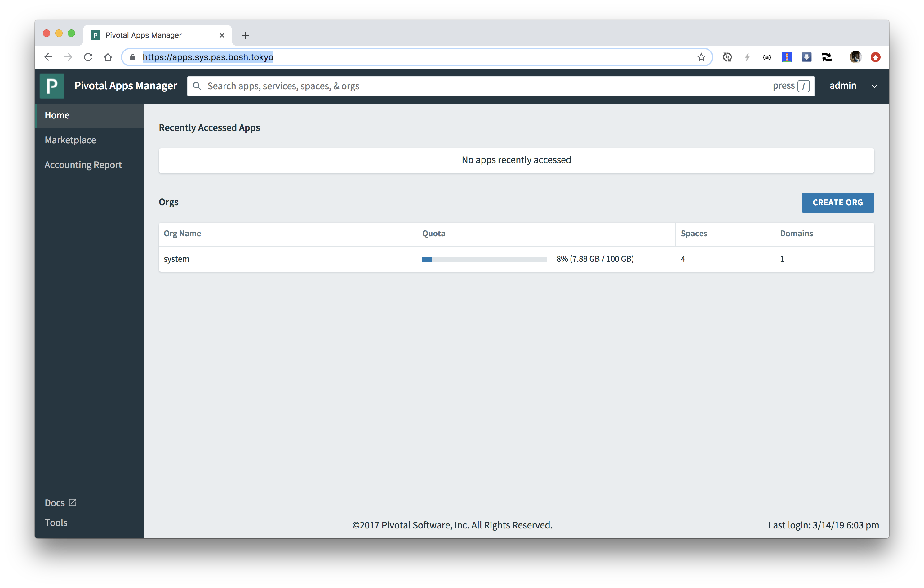Image resolution: width=924 pixels, height=588 pixels.
Task: Click the system quota progress bar
Action: click(484, 259)
